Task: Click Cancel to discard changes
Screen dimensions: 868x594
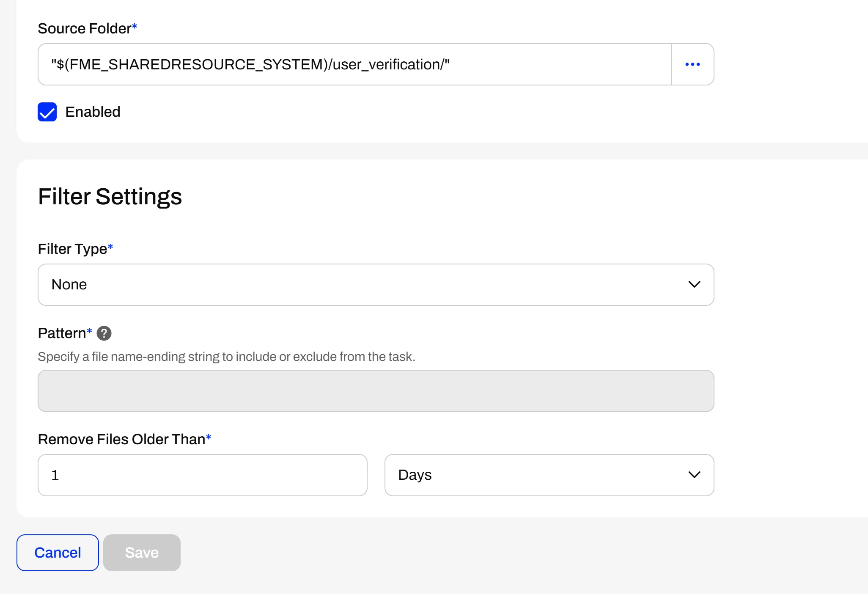Action: pyautogui.click(x=58, y=553)
